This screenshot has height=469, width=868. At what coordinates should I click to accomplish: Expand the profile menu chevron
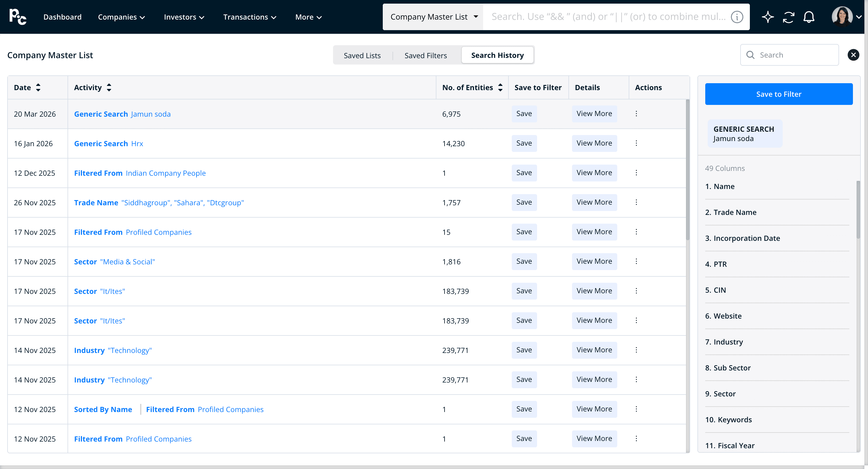[x=859, y=17]
